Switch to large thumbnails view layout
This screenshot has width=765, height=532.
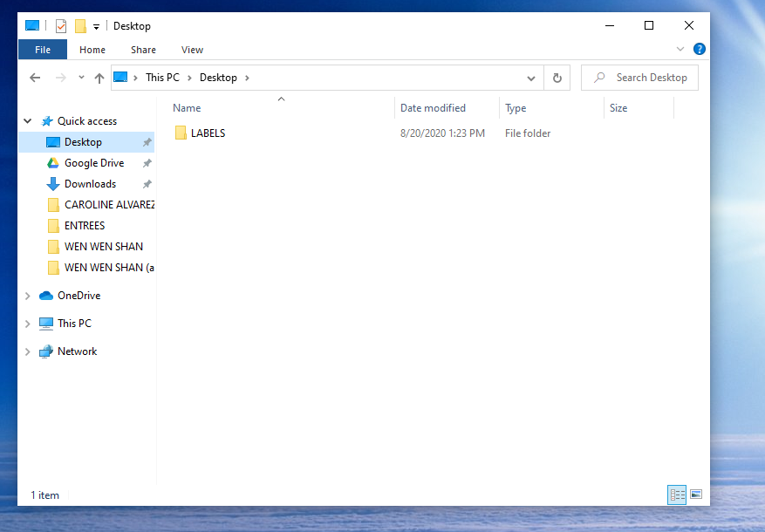click(696, 494)
